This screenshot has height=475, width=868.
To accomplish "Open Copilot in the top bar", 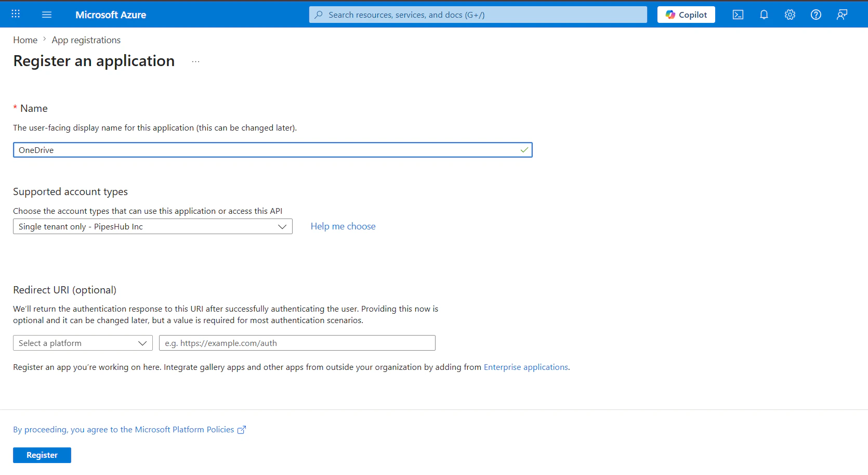I will tap(686, 14).
